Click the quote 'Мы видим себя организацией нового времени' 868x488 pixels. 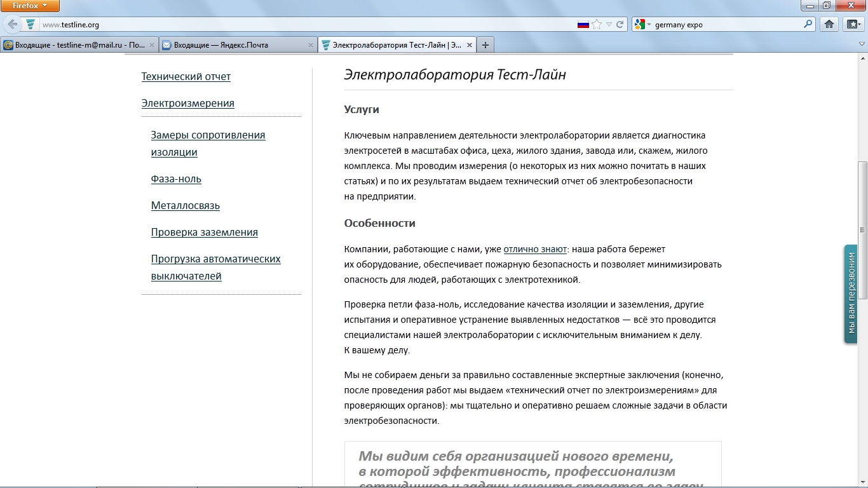(x=516, y=456)
